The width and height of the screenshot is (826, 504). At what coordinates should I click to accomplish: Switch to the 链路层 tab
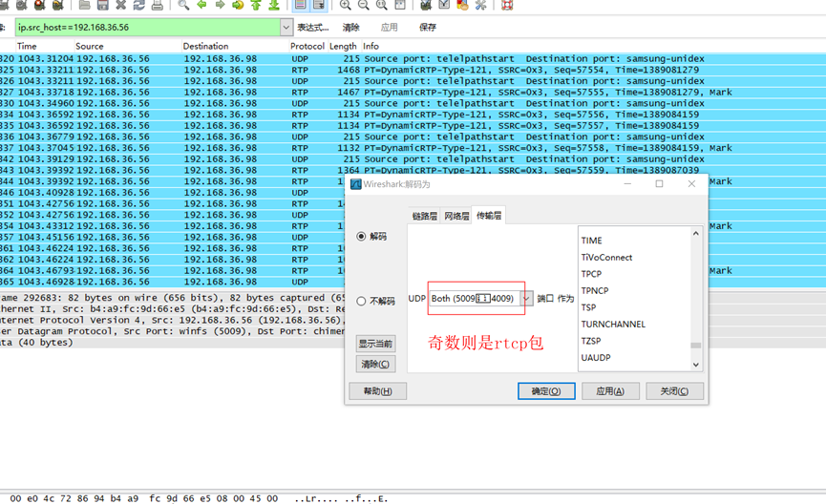click(x=425, y=216)
